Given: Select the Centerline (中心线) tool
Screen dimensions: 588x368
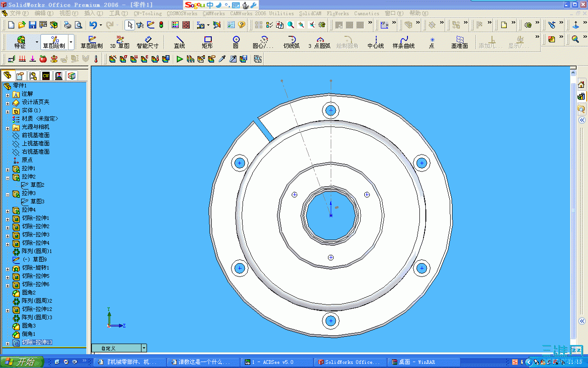Looking at the screenshot, I should point(376,42).
